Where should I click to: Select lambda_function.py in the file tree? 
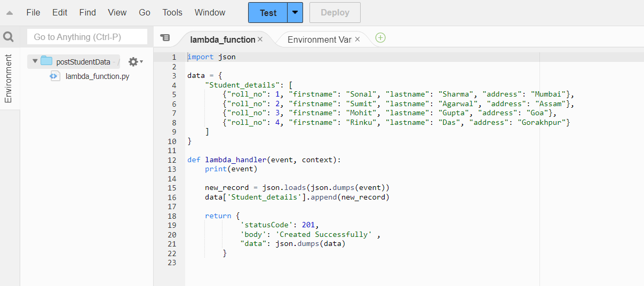click(97, 76)
